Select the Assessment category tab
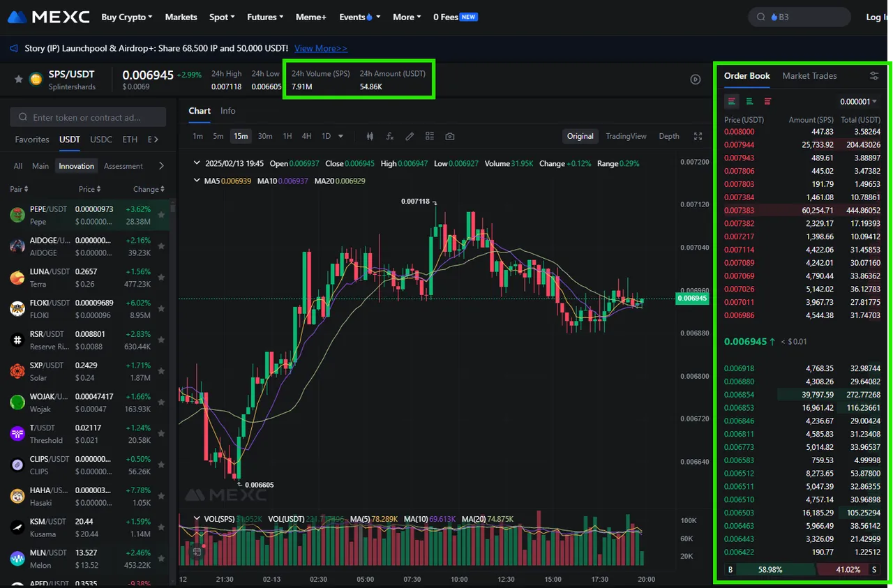 pyautogui.click(x=123, y=166)
